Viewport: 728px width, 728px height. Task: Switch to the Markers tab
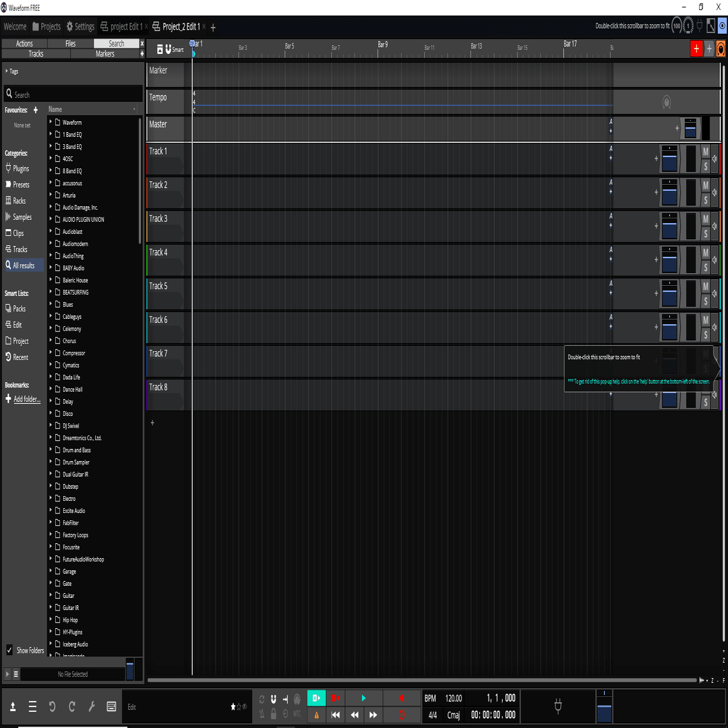pos(105,53)
